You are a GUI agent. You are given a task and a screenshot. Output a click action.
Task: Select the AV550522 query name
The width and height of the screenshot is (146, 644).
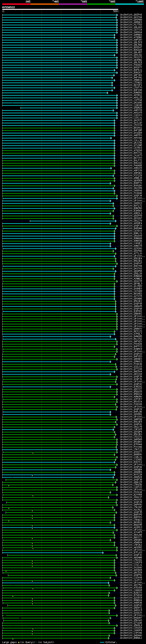[8, 8]
